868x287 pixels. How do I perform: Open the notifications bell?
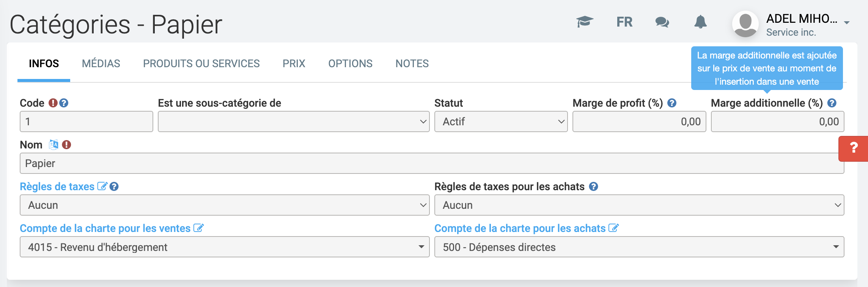tap(700, 22)
